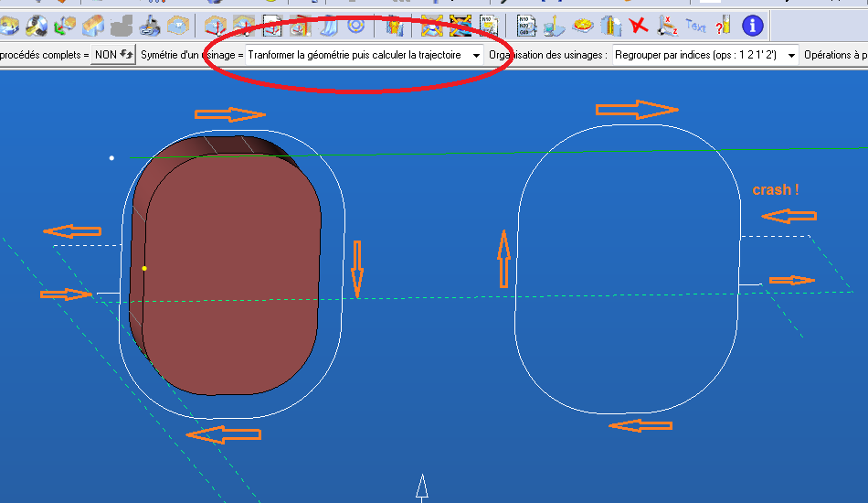The image size is (868, 503).
Task: Click the machine with yellow up-arrow icon
Action: coord(554,26)
